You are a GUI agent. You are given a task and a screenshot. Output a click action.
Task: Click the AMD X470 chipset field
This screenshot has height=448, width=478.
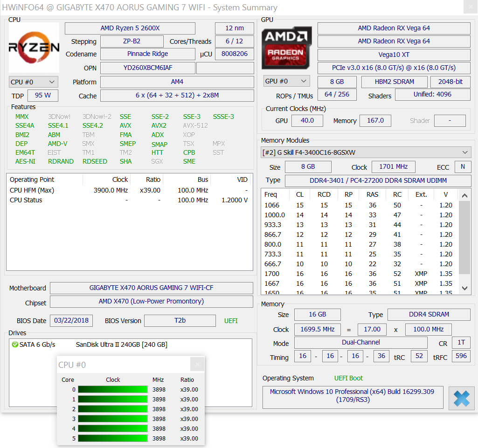[151, 302]
